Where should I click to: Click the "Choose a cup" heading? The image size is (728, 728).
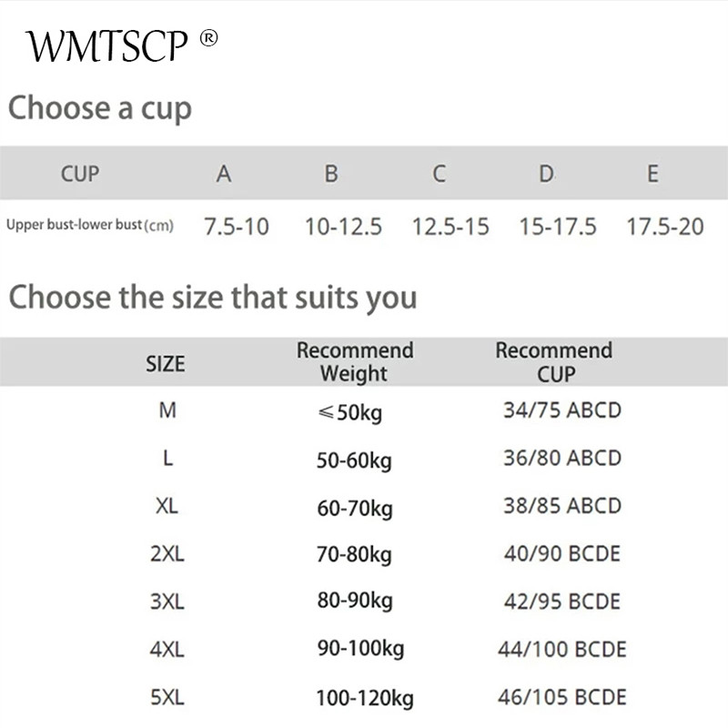coord(100,108)
